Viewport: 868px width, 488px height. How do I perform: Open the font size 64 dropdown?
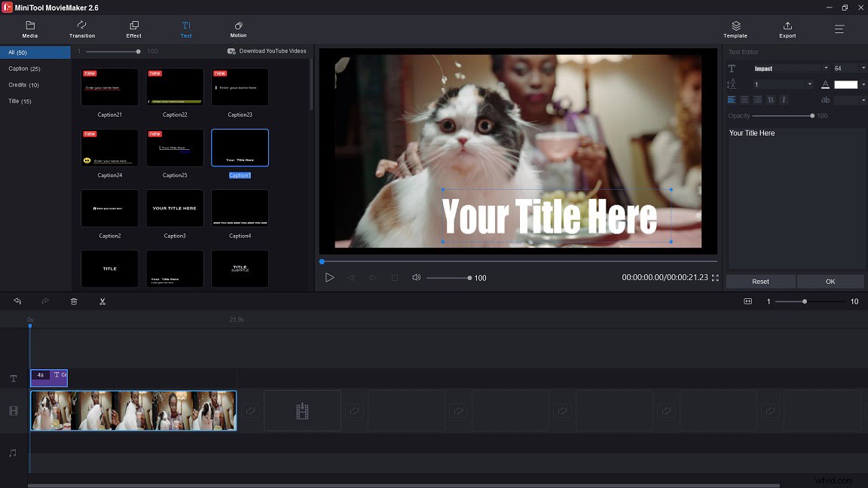[x=863, y=69]
